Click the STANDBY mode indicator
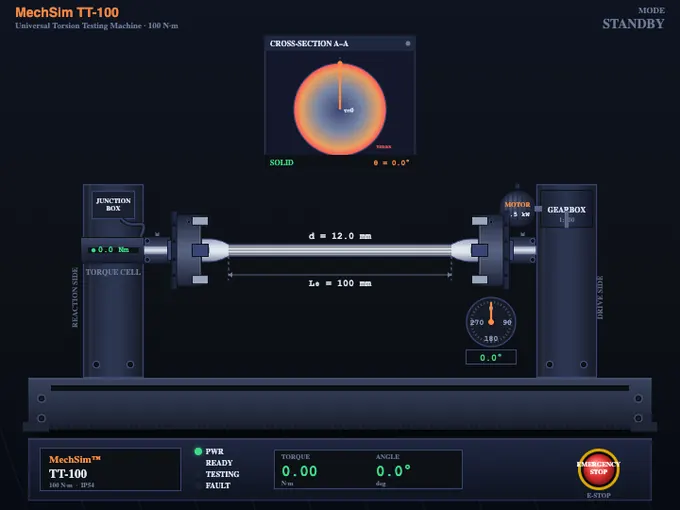Screen dimensions: 680x510 [x=633, y=24]
